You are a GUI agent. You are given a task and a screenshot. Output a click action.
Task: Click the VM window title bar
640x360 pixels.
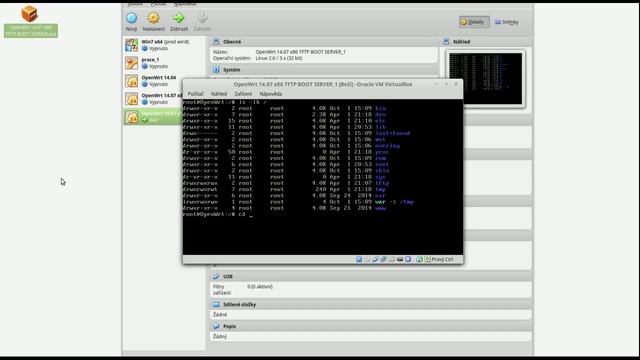pyautogui.click(x=323, y=84)
